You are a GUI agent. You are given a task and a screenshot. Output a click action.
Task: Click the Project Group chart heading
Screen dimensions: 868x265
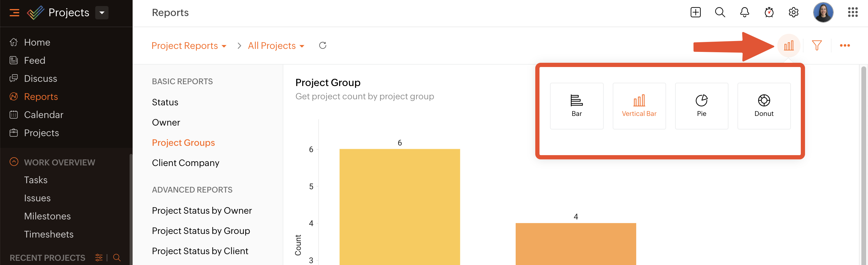pos(328,83)
